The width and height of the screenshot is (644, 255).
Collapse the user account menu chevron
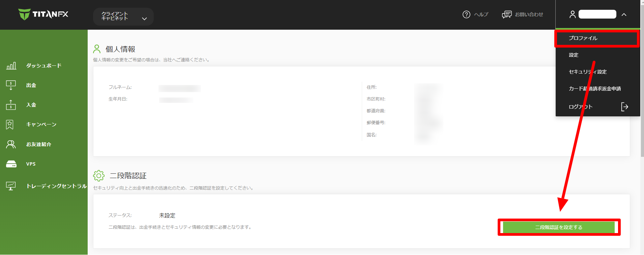pos(624,15)
